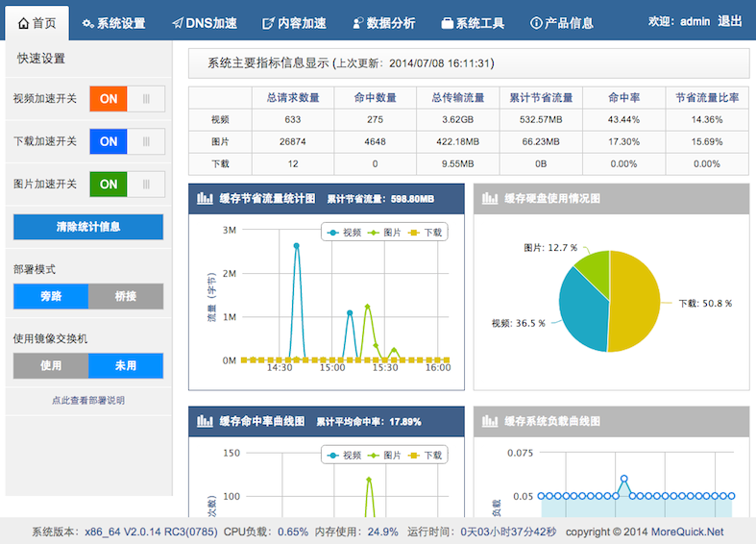Screen dimensions: 756x544
Task: Click the paper plane icon beside DNS加速
Action: (178, 23)
